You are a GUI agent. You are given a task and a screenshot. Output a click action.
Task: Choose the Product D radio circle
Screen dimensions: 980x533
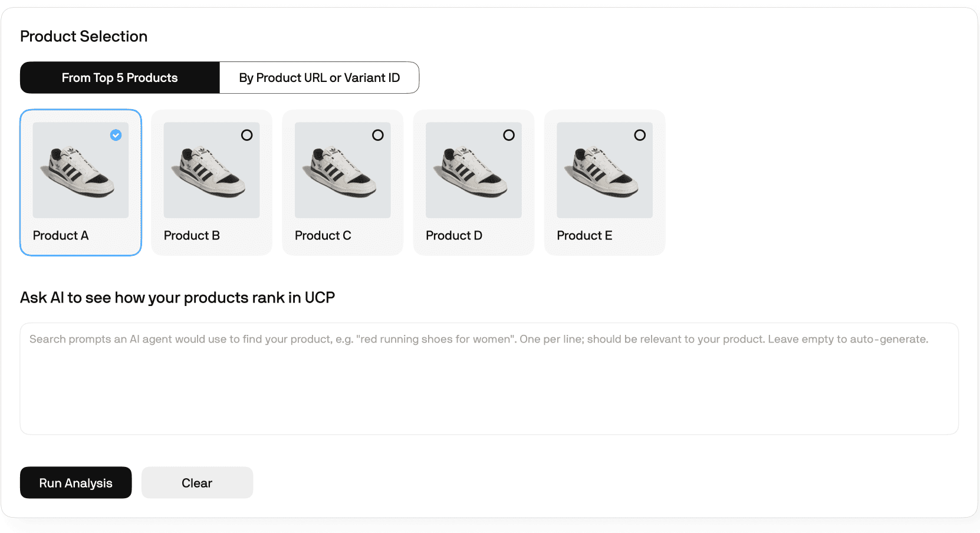pos(509,135)
